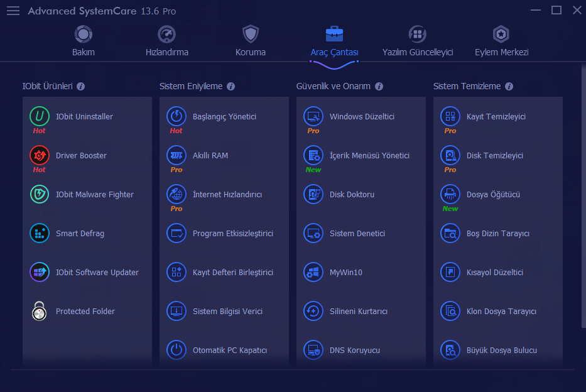Screen dimensions: 586x392
Task: Click the IObit Uninstaller icon
Action: coord(39,116)
